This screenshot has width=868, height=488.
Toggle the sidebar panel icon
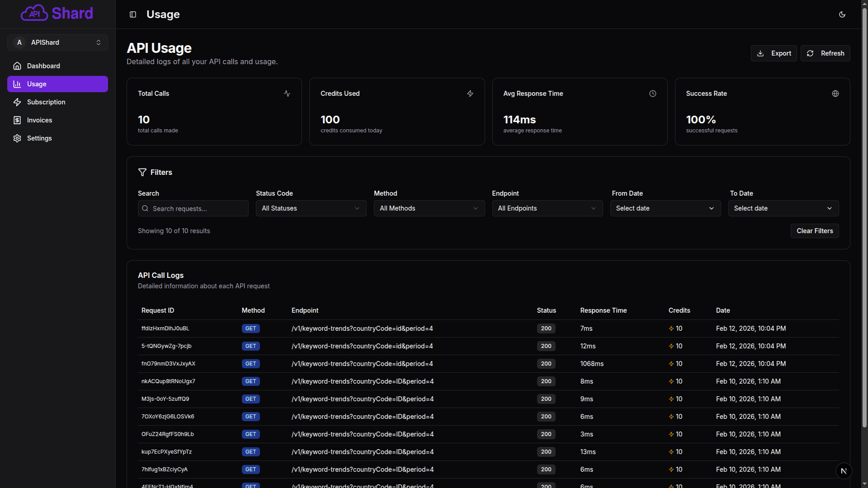point(133,14)
